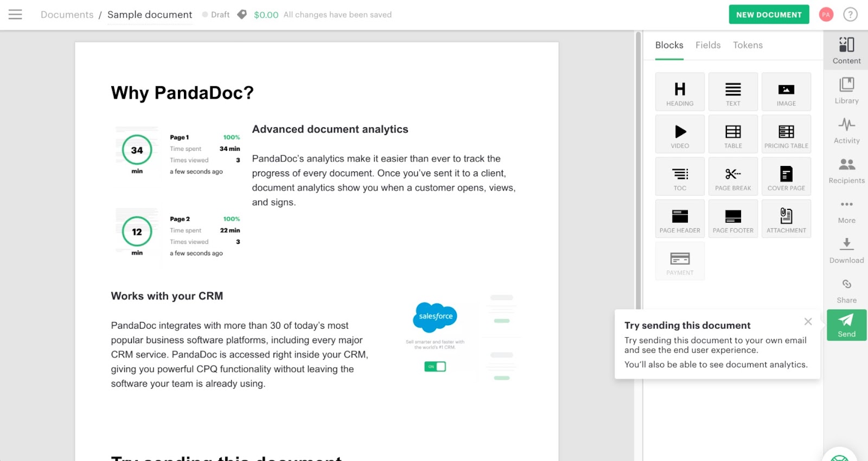Screen dimensions: 868x461
Task: Click the Salesforce logo image
Action: coord(436,317)
